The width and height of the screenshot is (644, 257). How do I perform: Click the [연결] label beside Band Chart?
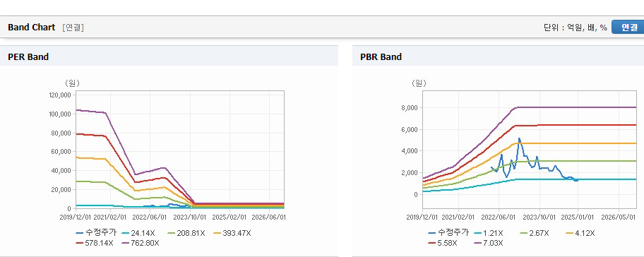click(73, 28)
